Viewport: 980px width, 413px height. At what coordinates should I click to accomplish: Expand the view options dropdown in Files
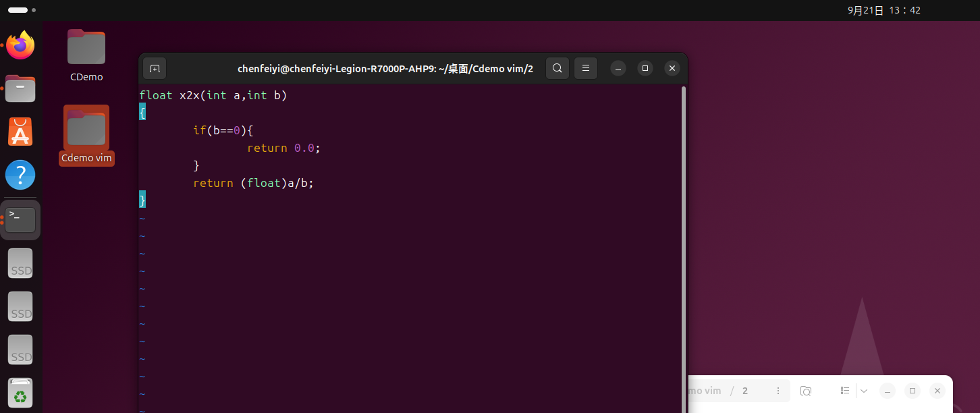[864, 391]
